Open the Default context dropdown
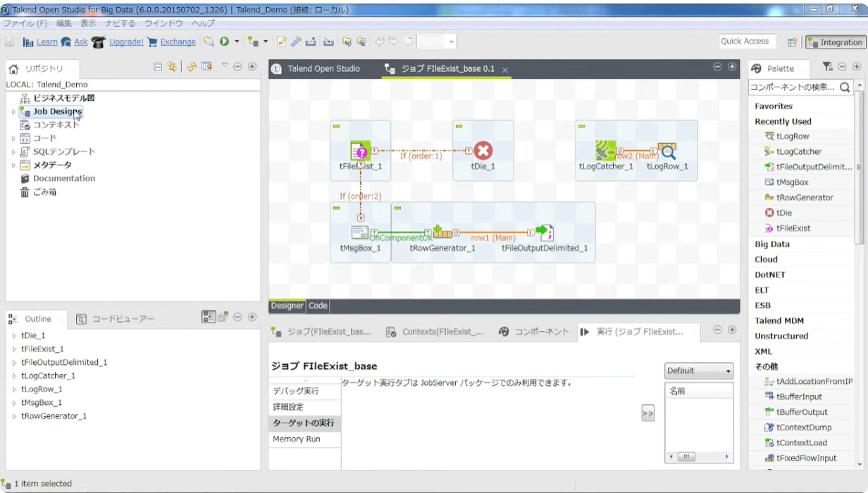The image size is (868, 493). [699, 370]
